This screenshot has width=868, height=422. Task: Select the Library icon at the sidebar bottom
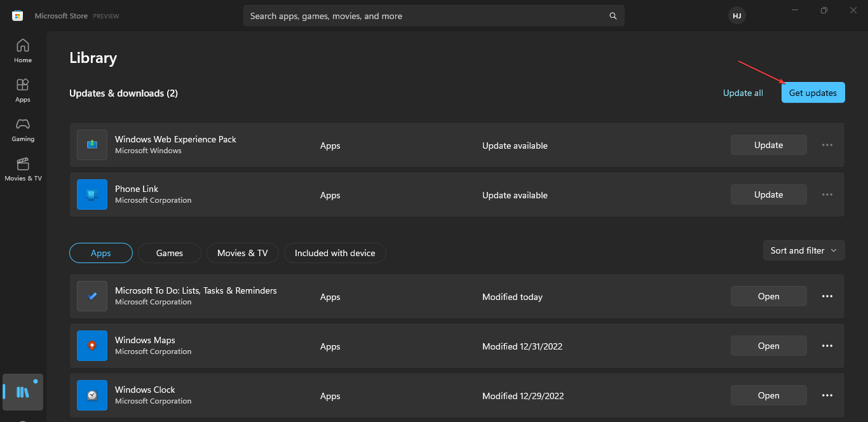(x=22, y=392)
